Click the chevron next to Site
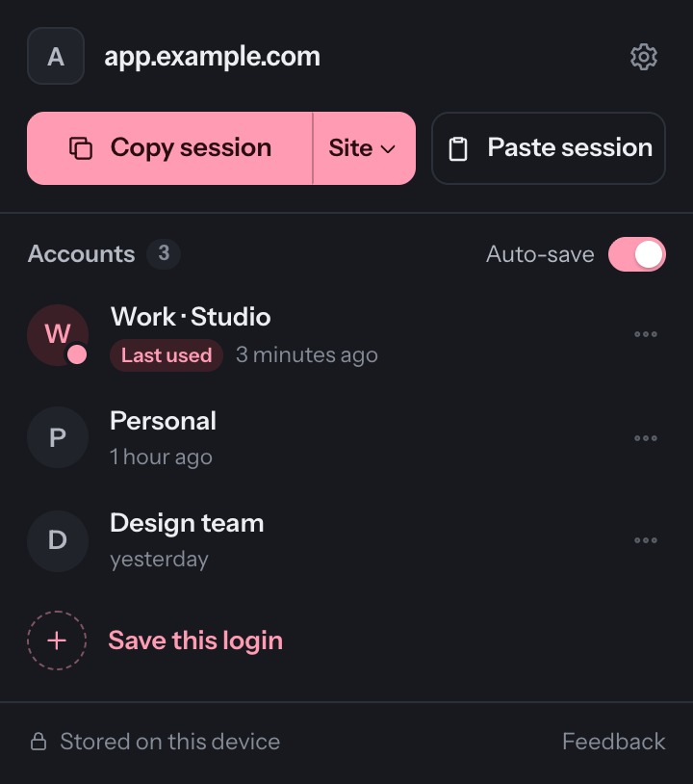This screenshot has width=693, height=784. pyautogui.click(x=388, y=149)
